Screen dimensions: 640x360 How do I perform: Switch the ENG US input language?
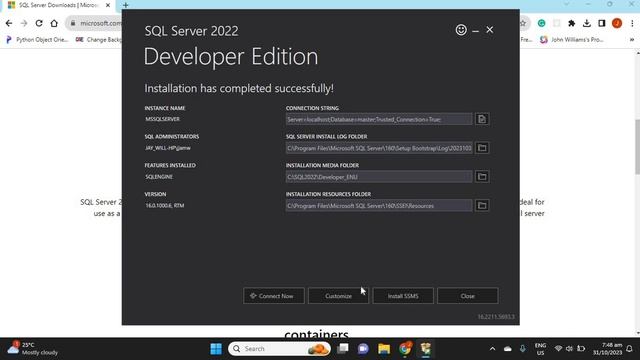pyautogui.click(x=540, y=349)
